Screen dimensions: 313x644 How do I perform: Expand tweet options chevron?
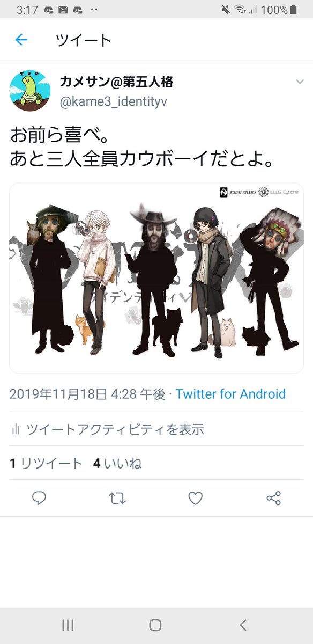coord(300,82)
